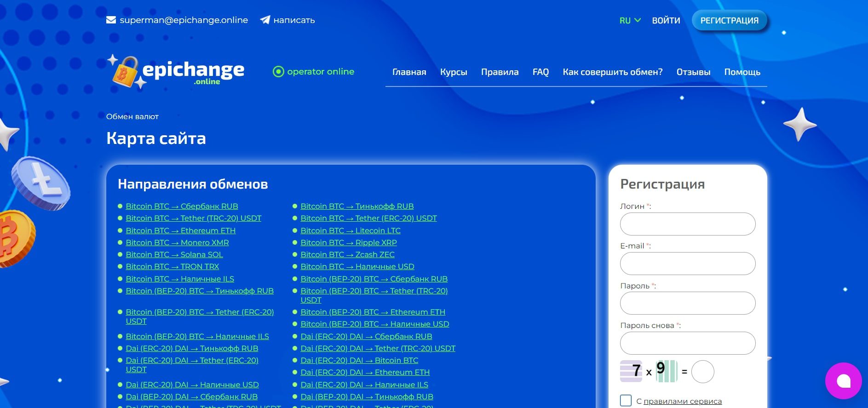
Task: Open Dai (ERC-20) DAI → Tether (ERC-20) USDT
Action: (192, 365)
